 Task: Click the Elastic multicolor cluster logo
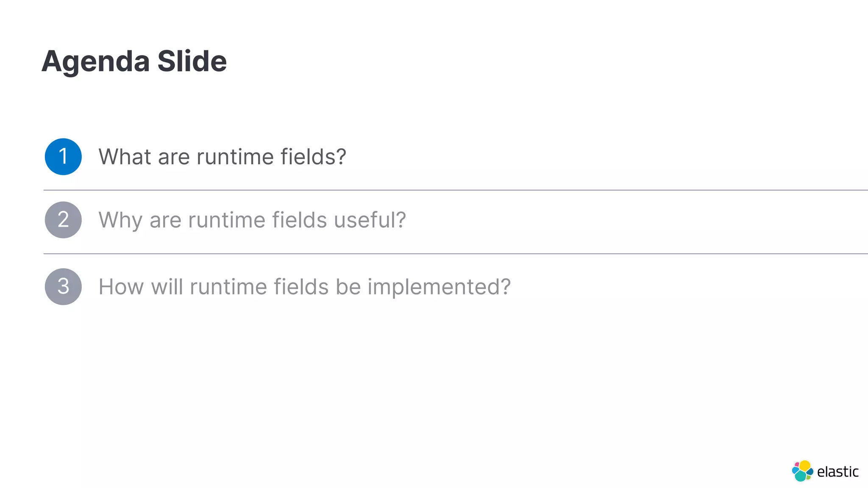pos(802,471)
